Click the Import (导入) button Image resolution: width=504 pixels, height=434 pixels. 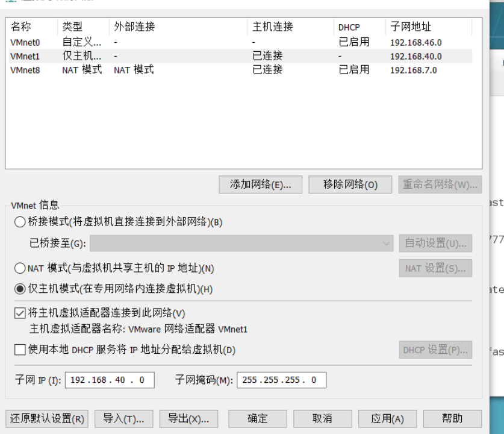click(x=124, y=418)
